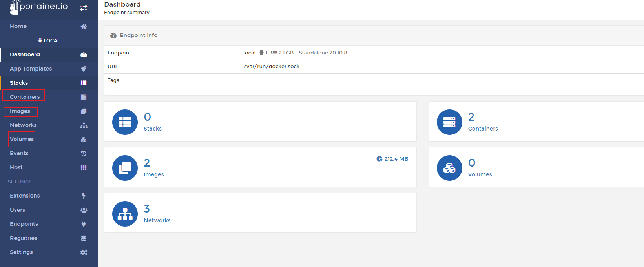
Task: Click the Home house icon
Action: point(84,27)
